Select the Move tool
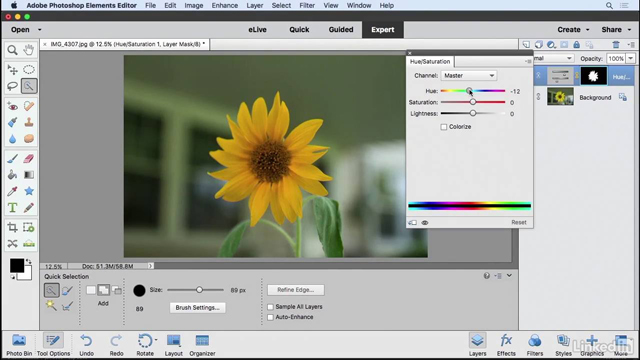This screenshot has height=360, width=640. (12, 70)
